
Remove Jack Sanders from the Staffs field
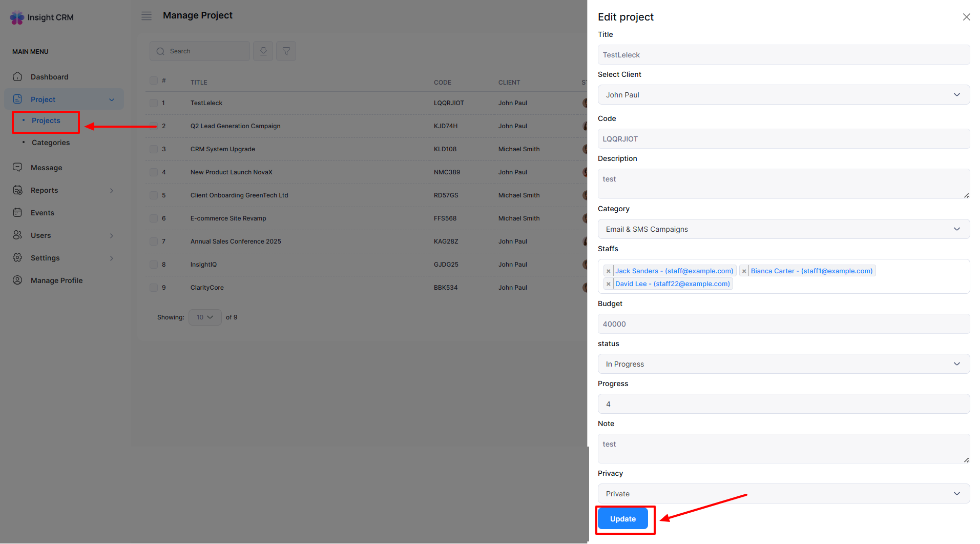[x=608, y=271]
